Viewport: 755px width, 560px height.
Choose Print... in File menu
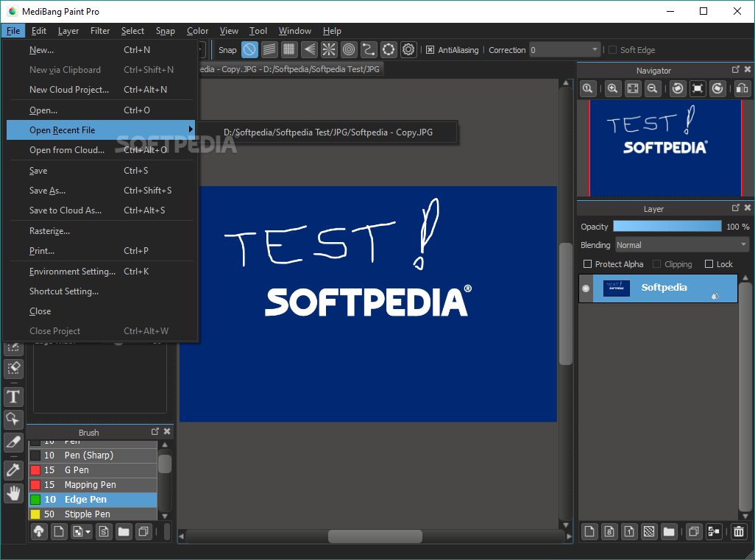click(x=101, y=251)
